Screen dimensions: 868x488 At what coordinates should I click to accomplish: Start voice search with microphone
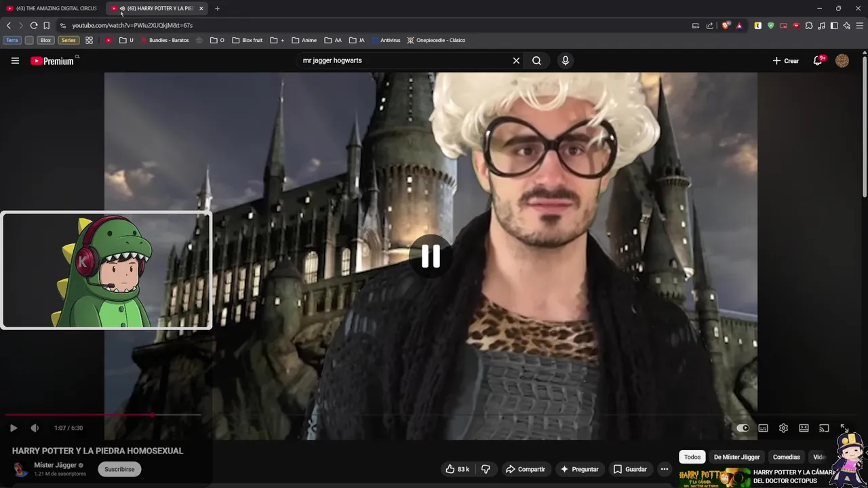coord(566,60)
